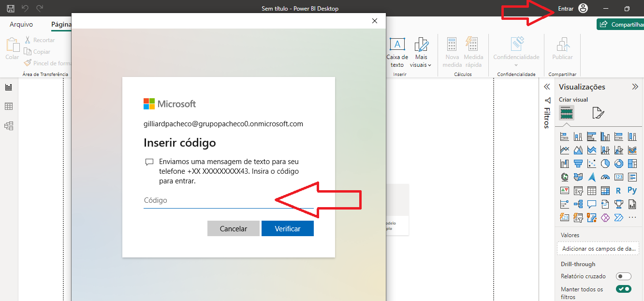Click Cancelar in sign-in dialog

click(x=234, y=229)
